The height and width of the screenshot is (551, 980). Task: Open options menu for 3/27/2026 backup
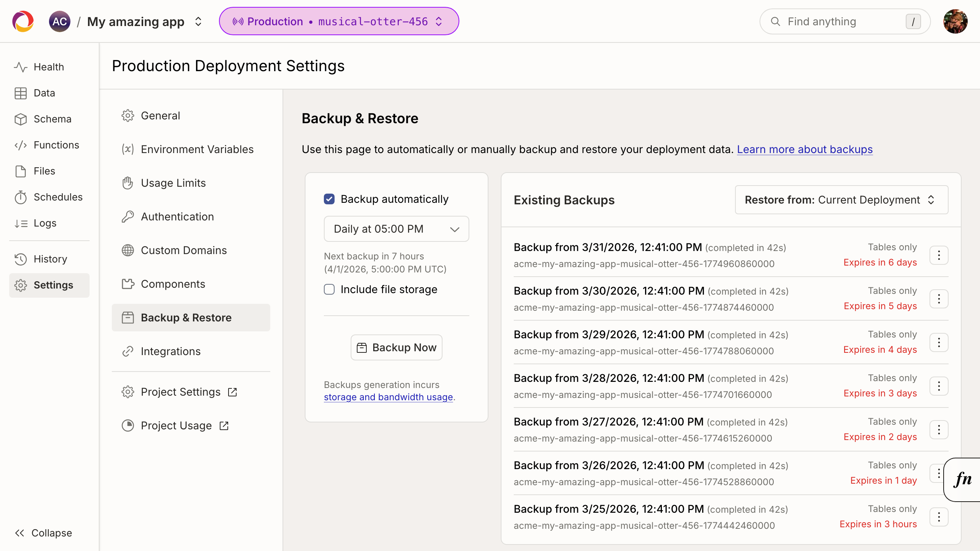(939, 430)
